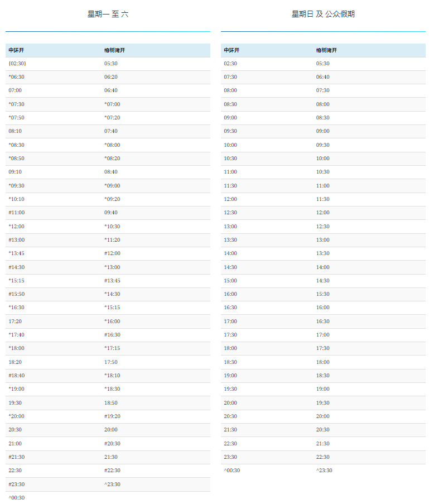The width and height of the screenshot is (429, 504).
Task: Click the *07:50 sailing time
Action: (17, 118)
